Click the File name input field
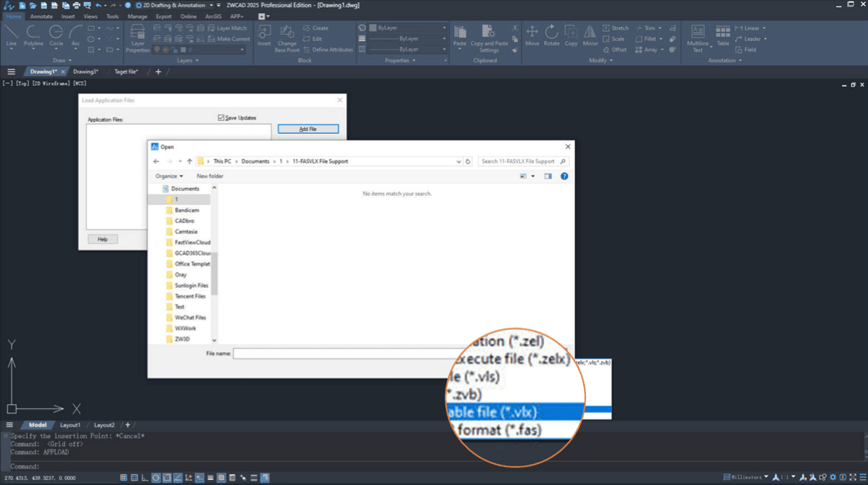The width and height of the screenshot is (868, 485). coord(343,353)
